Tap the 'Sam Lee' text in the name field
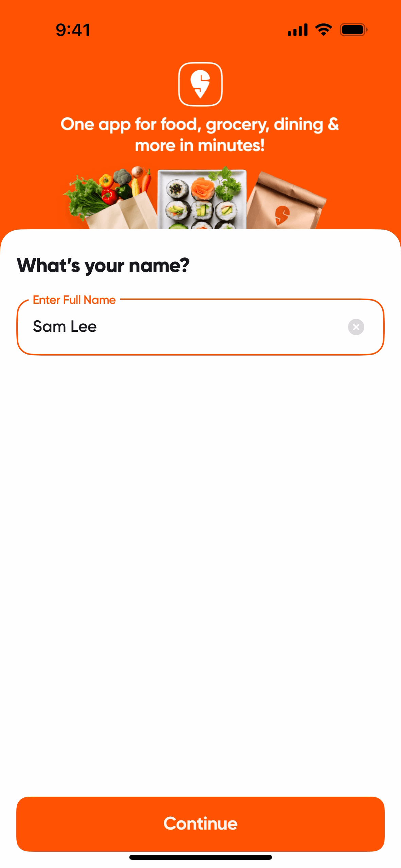The image size is (401, 868). pyautogui.click(x=65, y=327)
